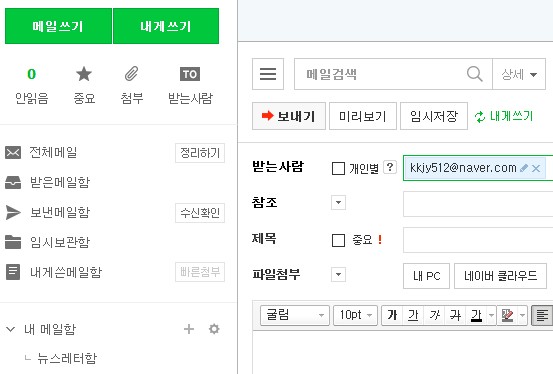Click the green 내게쓰기 refresh link
This screenshot has width=553, height=374.
pos(504,116)
